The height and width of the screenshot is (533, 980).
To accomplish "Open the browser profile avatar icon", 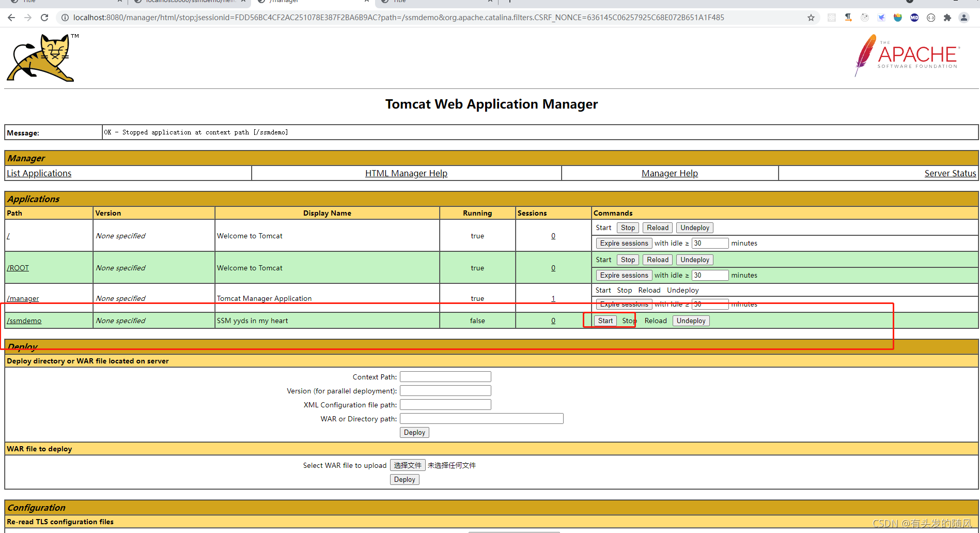I will 964,18.
